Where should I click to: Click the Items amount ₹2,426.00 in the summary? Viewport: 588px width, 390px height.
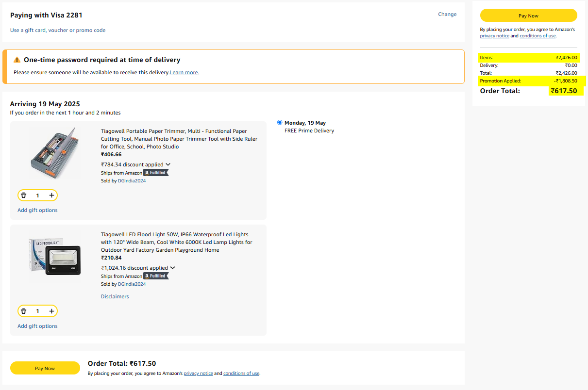[567, 57]
